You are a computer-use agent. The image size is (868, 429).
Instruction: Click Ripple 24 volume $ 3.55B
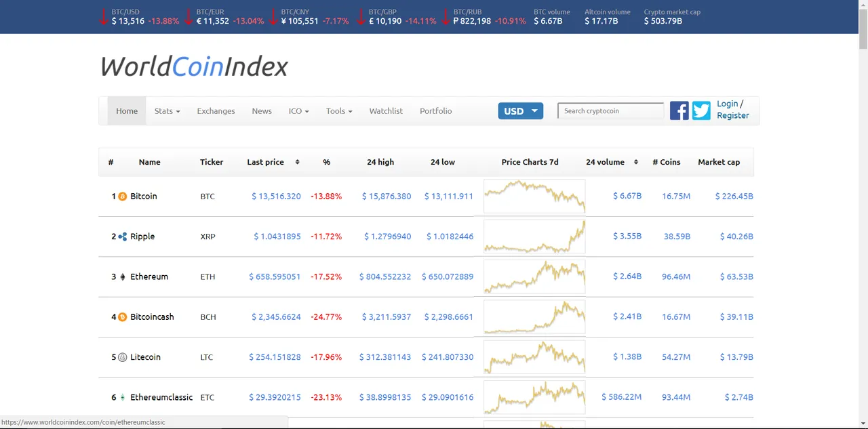[x=627, y=237]
